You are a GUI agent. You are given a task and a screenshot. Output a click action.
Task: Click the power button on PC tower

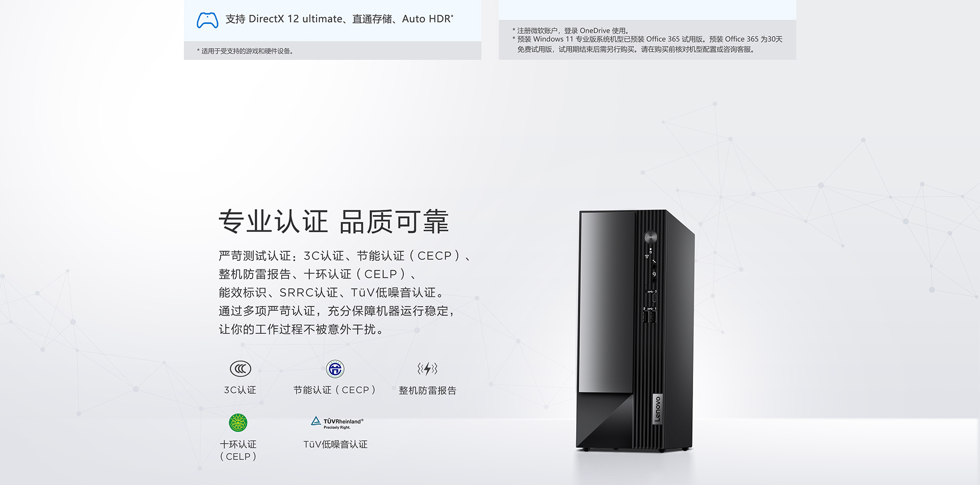coord(650,237)
